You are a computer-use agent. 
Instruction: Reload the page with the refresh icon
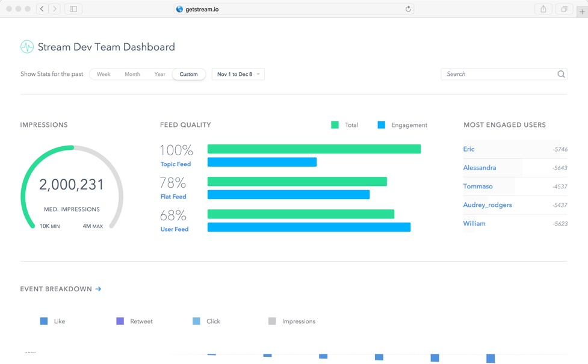click(408, 9)
